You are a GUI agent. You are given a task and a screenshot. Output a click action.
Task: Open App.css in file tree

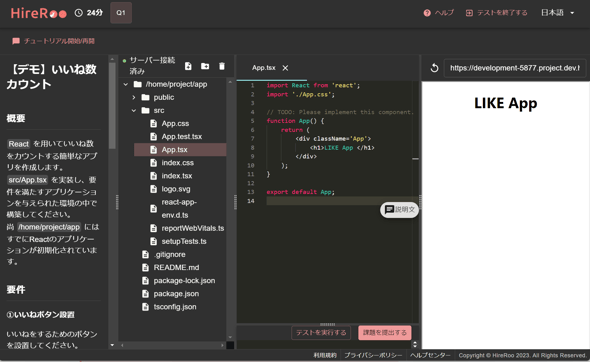175,123
